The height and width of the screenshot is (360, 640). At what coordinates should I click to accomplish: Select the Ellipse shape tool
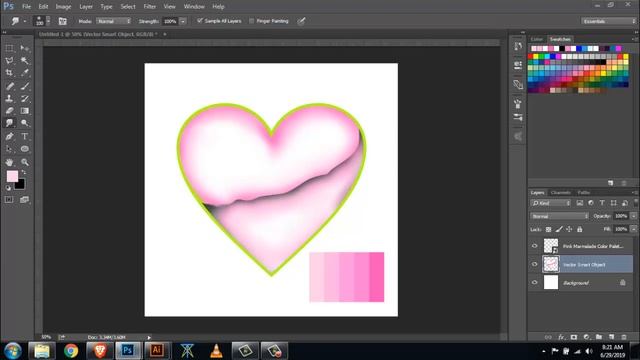(x=25, y=149)
